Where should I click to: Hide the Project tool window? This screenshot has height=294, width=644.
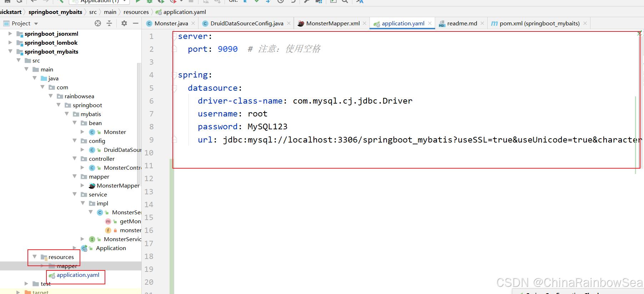(x=135, y=23)
